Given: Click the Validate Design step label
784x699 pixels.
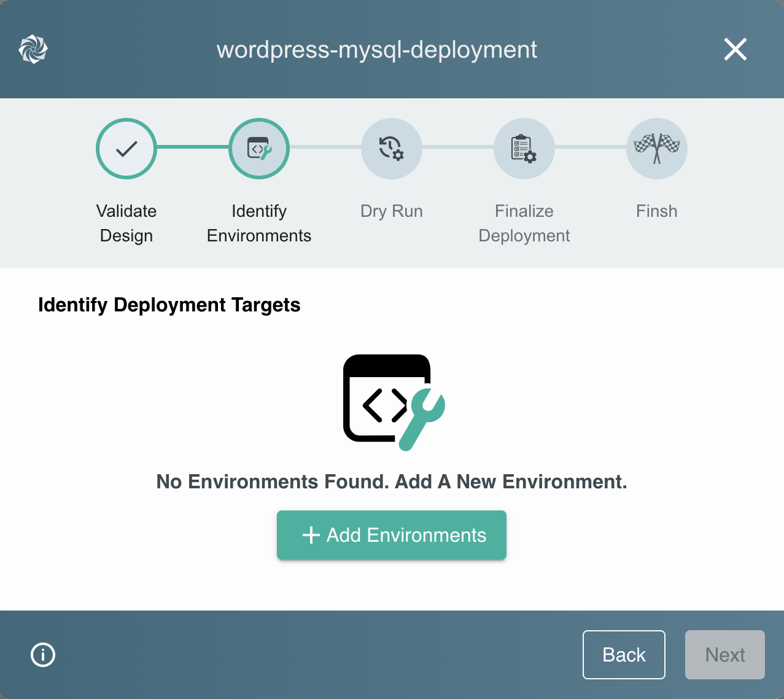Looking at the screenshot, I should pos(126,223).
